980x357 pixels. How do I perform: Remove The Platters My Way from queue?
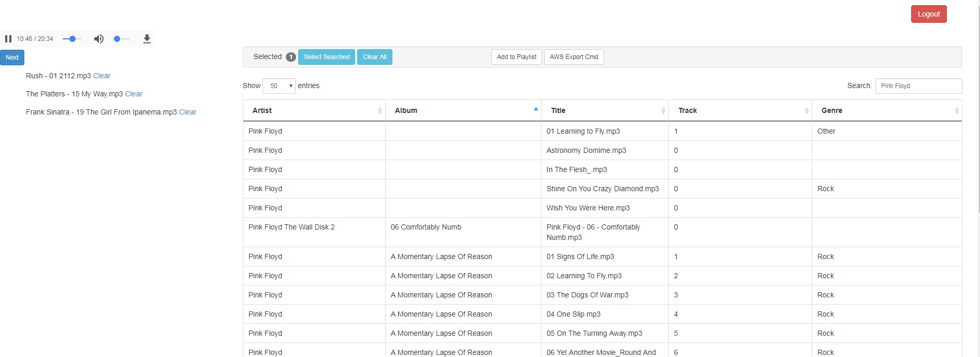click(x=134, y=94)
